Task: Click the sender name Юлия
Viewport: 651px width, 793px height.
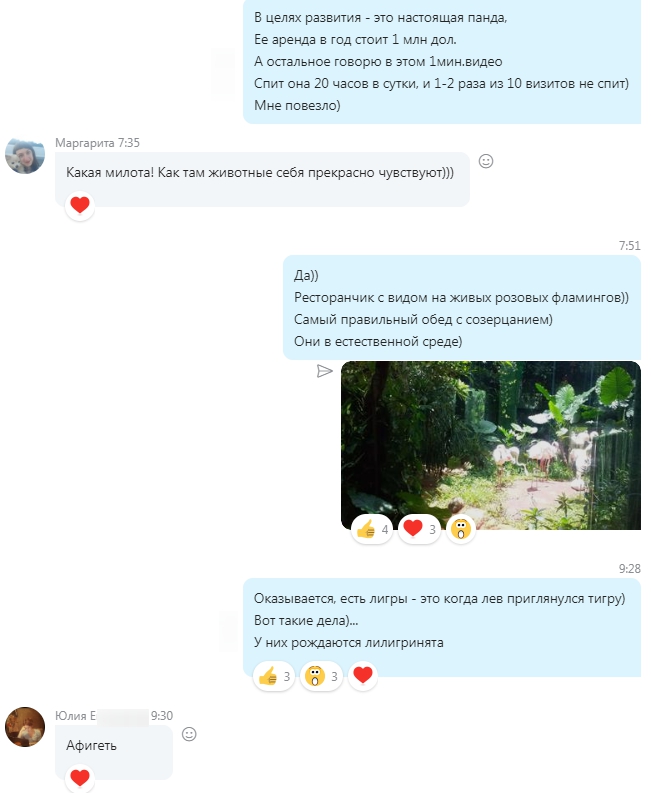Action: click(75, 716)
